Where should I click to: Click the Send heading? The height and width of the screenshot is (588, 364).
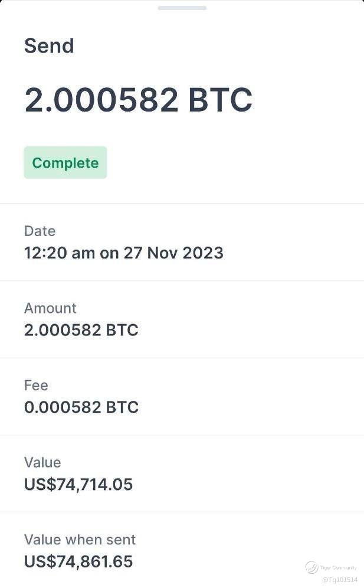click(x=49, y=46)
